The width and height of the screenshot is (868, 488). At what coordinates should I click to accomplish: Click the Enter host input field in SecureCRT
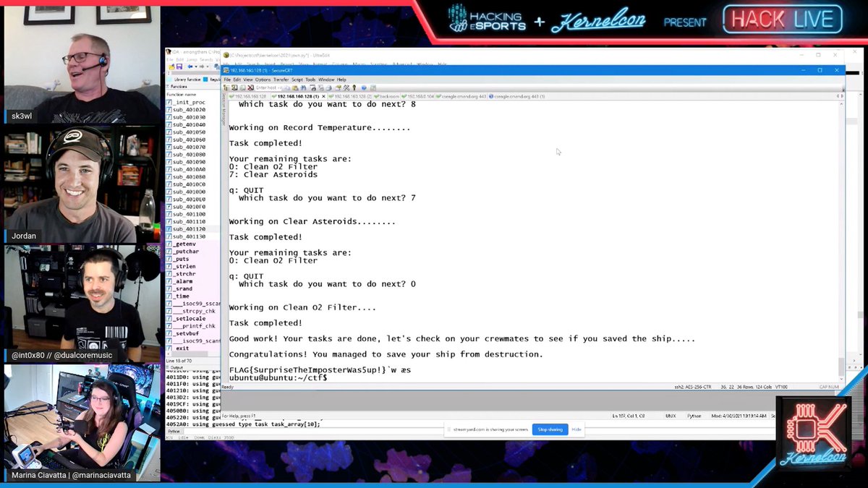pyautogui.click(x=268, y=89)
